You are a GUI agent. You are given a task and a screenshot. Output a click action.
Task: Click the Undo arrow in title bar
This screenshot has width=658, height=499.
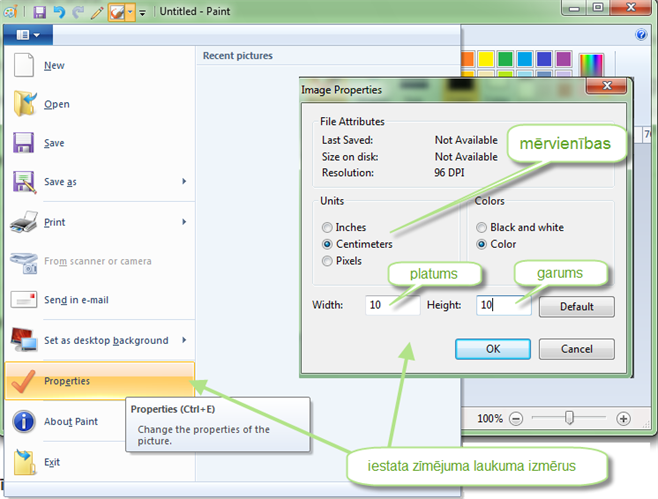point(59,12)
